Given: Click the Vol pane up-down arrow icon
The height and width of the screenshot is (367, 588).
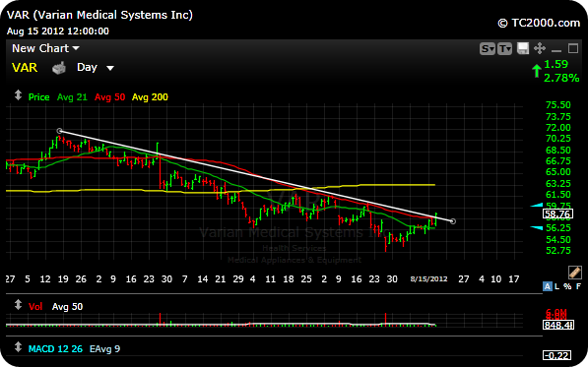Looking at the screenshot, I should click(18, 305).
